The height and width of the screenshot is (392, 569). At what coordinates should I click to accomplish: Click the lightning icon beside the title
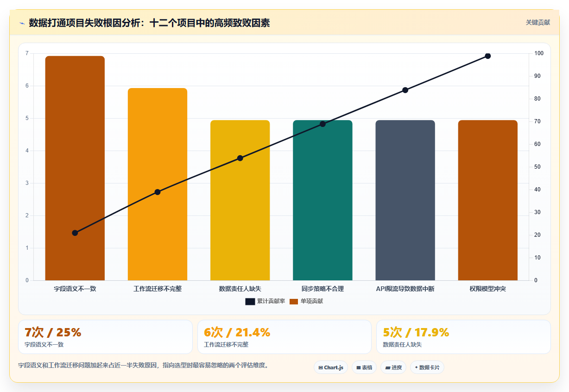click(22, 23)
